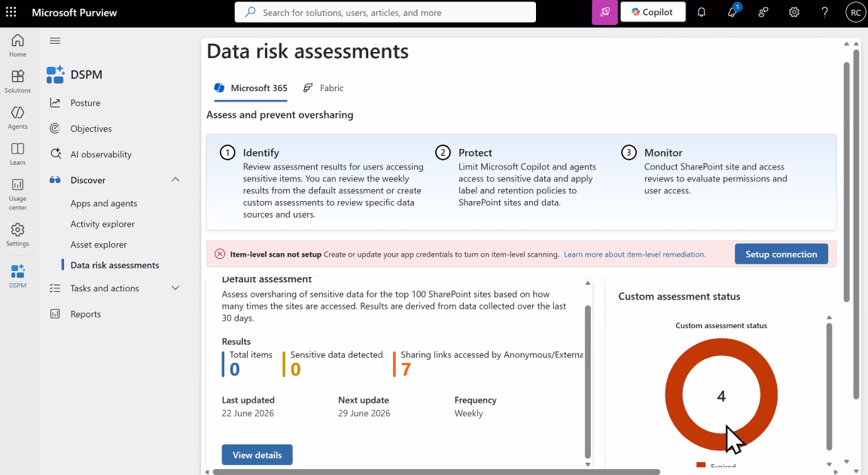The width and height of the screenshot is (868, 475).
Task: Click the Objectives target icon
Action: (55, 129)
